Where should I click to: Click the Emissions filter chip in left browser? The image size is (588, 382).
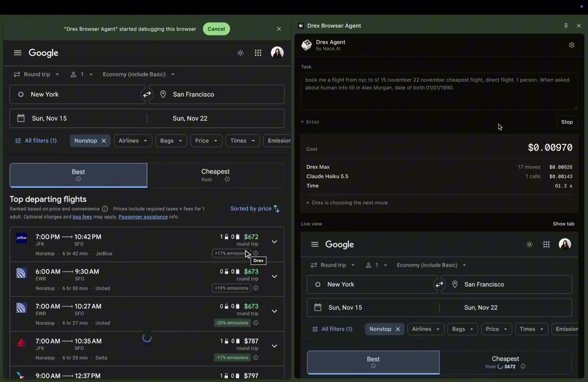277,141
